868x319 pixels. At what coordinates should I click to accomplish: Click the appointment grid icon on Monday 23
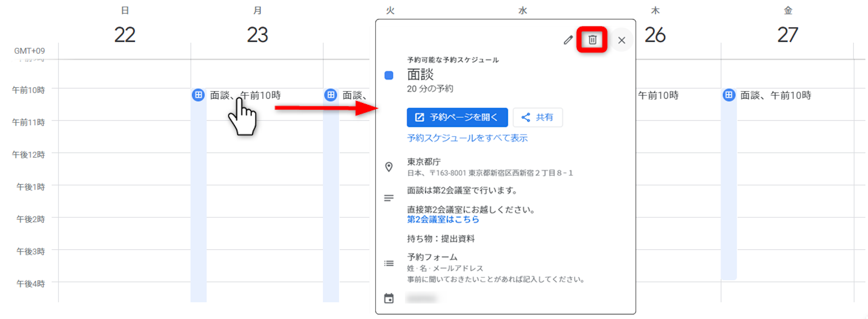click(x=198, y=95)
